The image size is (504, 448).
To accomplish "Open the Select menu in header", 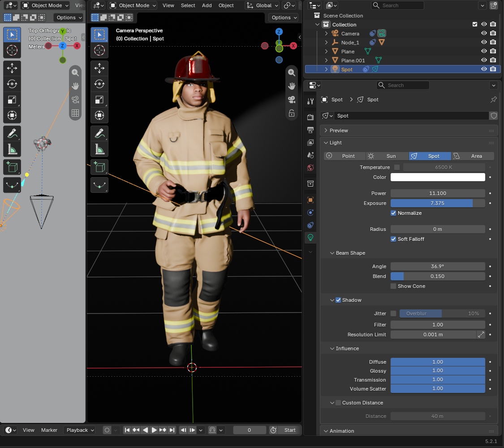I will (x=188, y=5).
